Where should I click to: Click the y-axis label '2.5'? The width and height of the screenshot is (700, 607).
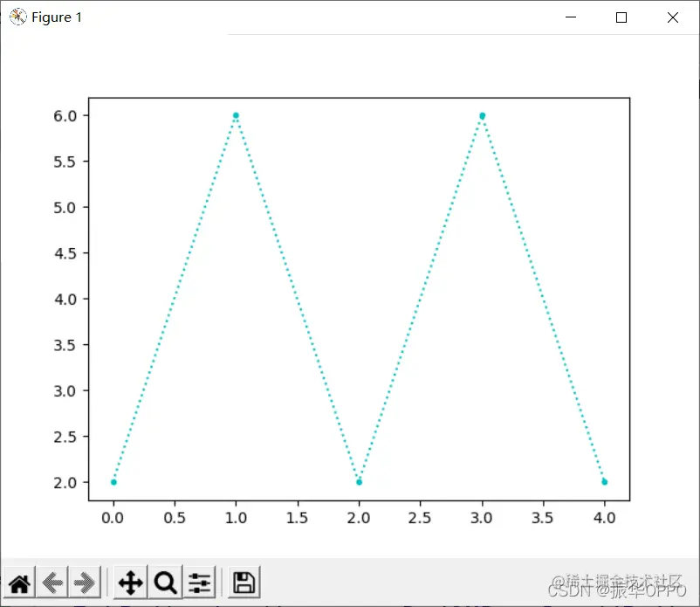coord(65,437)
